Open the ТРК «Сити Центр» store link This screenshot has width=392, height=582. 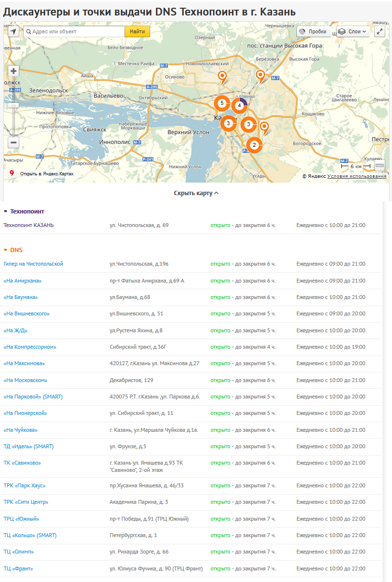(26, 502)
